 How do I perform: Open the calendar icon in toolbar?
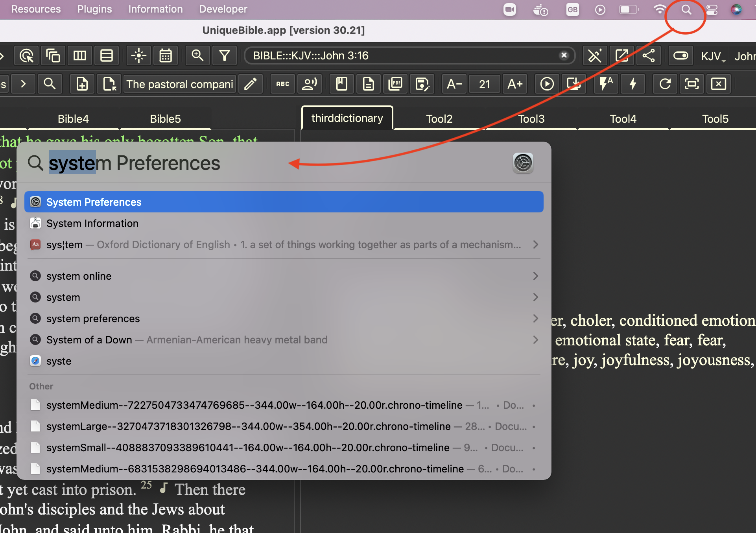coord(166,55)
